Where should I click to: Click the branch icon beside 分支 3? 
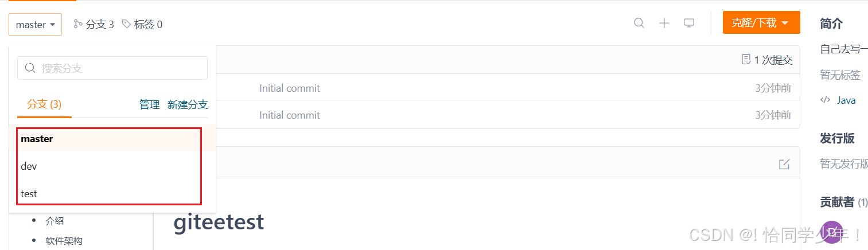click(x=78, y=24)
